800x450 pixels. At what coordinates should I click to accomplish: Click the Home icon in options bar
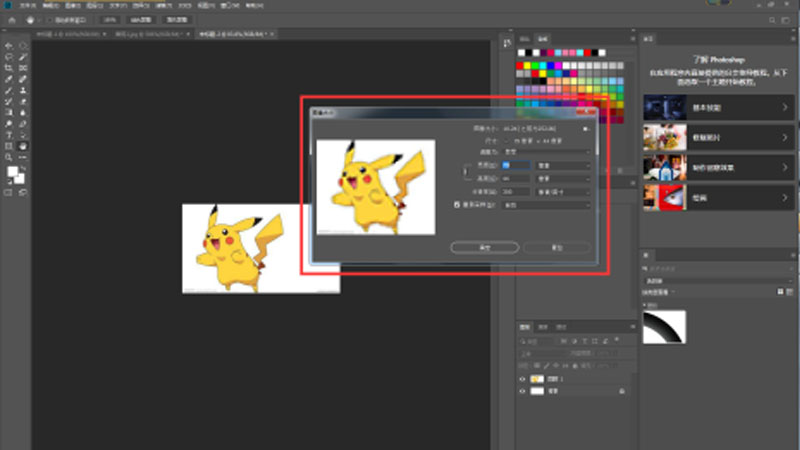[x=12, y=20]
